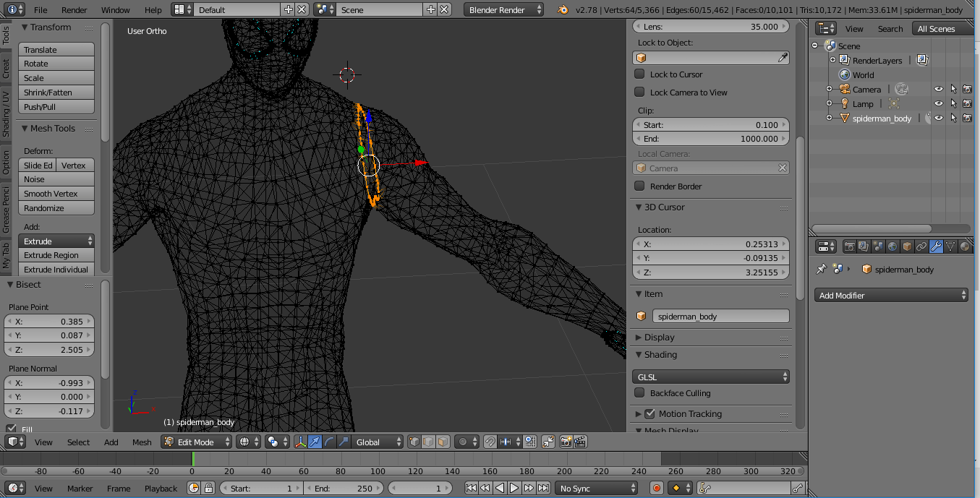Enable Backface Culling checkbox

click(x=639, y=393)
